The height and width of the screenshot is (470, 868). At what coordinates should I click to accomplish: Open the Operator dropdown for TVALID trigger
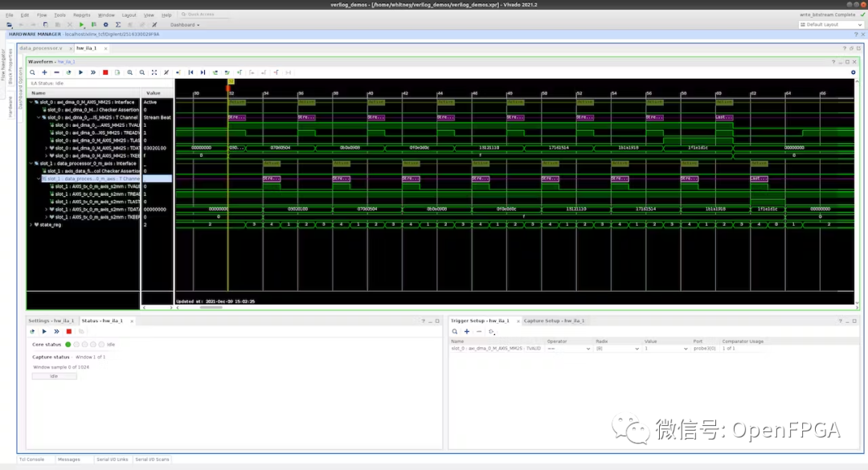point(567,348)
